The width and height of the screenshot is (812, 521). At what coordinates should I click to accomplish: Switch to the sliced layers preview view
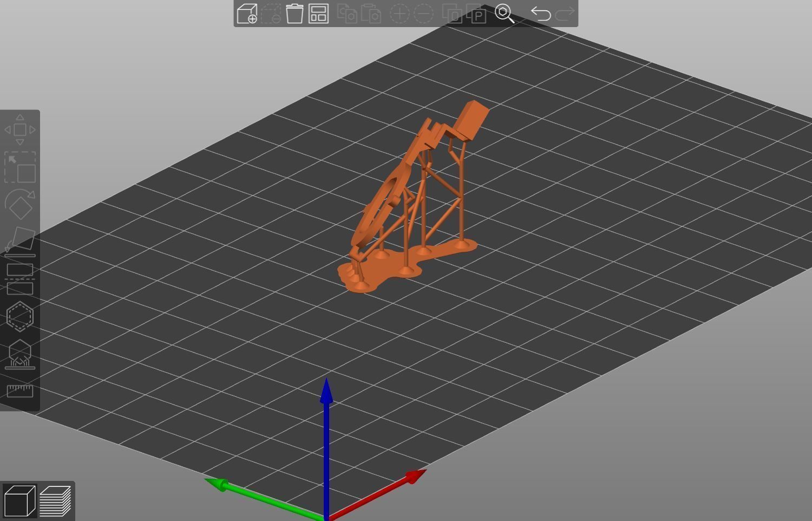pyautogui.click(x=55, y=501)
